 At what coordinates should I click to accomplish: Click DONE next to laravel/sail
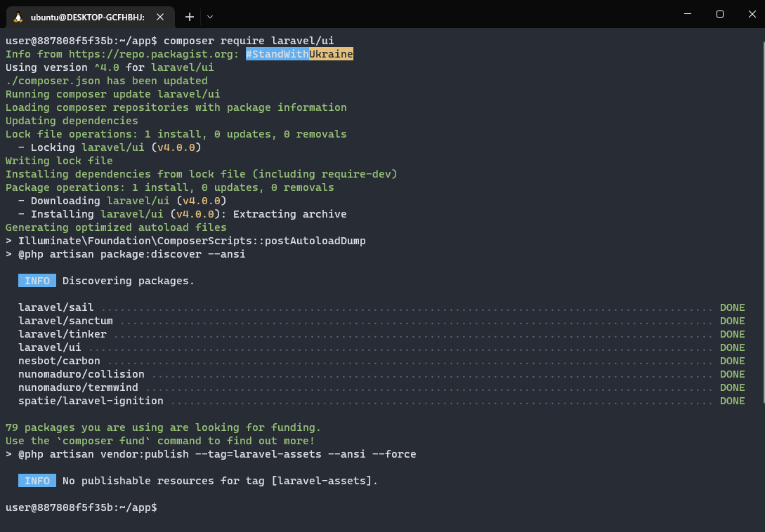732,307
